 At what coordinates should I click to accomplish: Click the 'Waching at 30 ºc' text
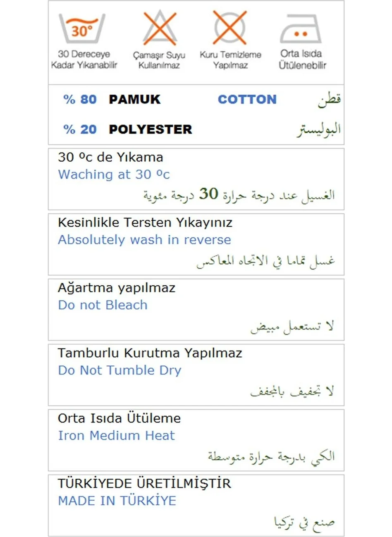click(x=114, y=174)
